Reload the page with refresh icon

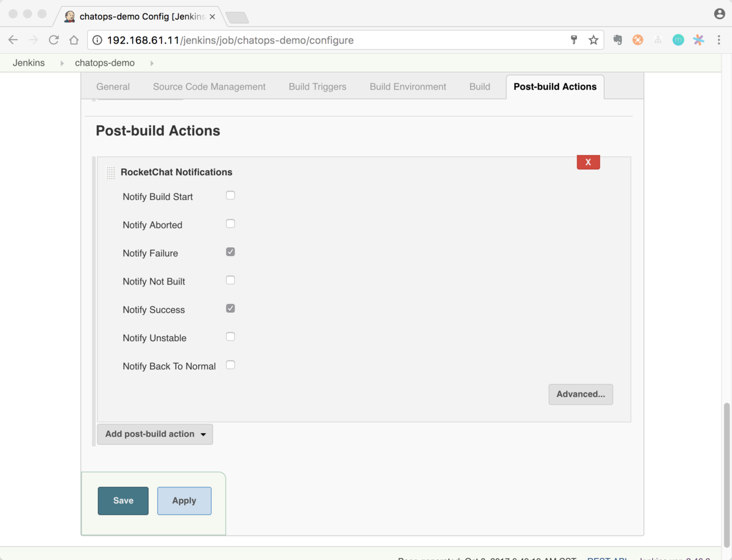[54, 40]
